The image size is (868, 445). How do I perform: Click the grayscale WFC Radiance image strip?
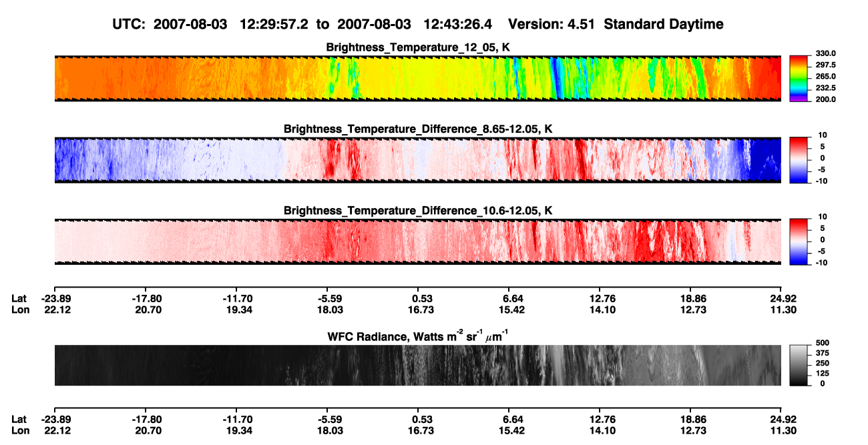point(417,365)
